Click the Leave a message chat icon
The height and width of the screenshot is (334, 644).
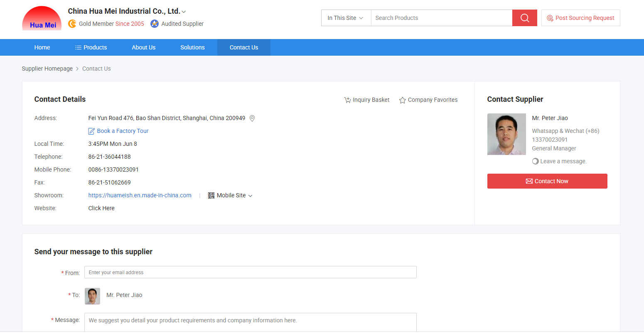536,161
